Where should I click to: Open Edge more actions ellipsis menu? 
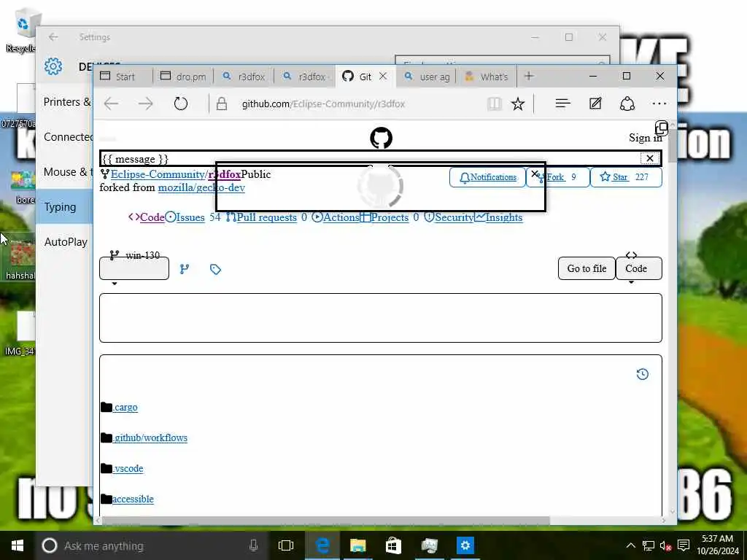[659, 104]
